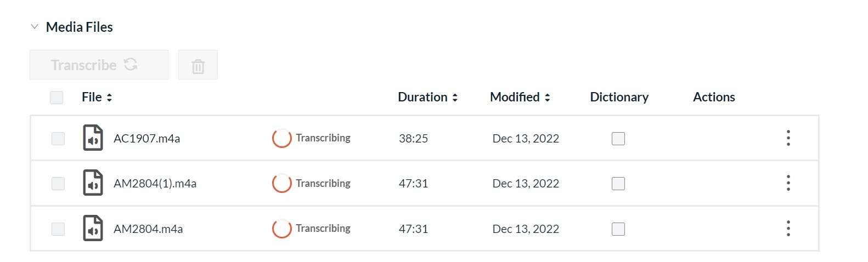The height and width of the screenshot is (262, 868).
Task: Toggle the select-all files checkbox
Action: pyautogui.click(x=57, y=98)
